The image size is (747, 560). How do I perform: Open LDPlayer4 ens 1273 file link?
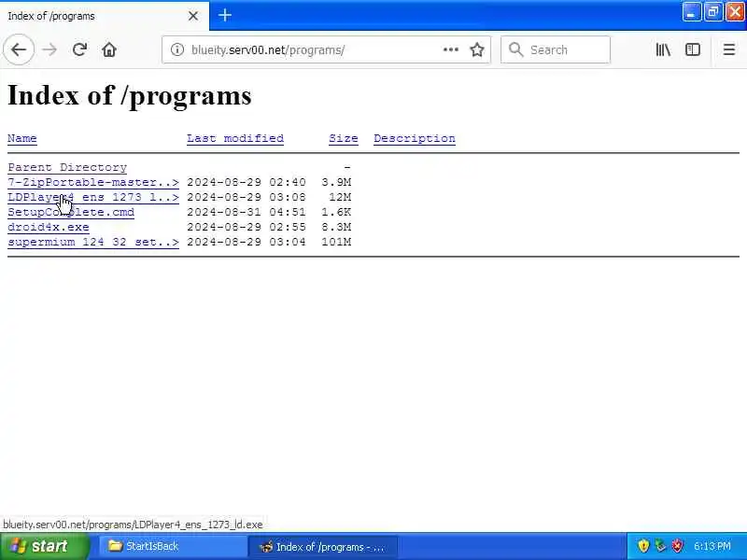[x=93, y=197]
